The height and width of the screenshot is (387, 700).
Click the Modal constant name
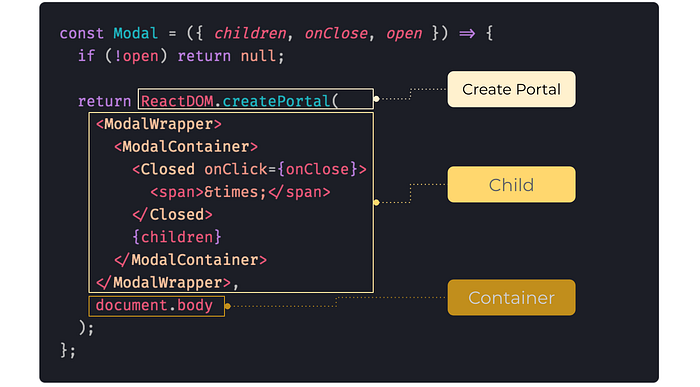136,33
